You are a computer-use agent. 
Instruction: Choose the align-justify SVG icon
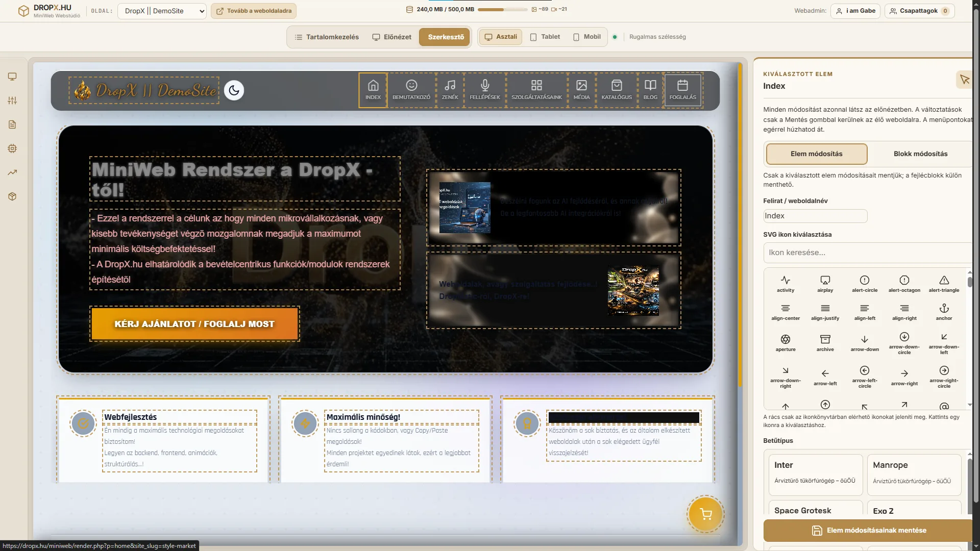click(x=825, y=312)
